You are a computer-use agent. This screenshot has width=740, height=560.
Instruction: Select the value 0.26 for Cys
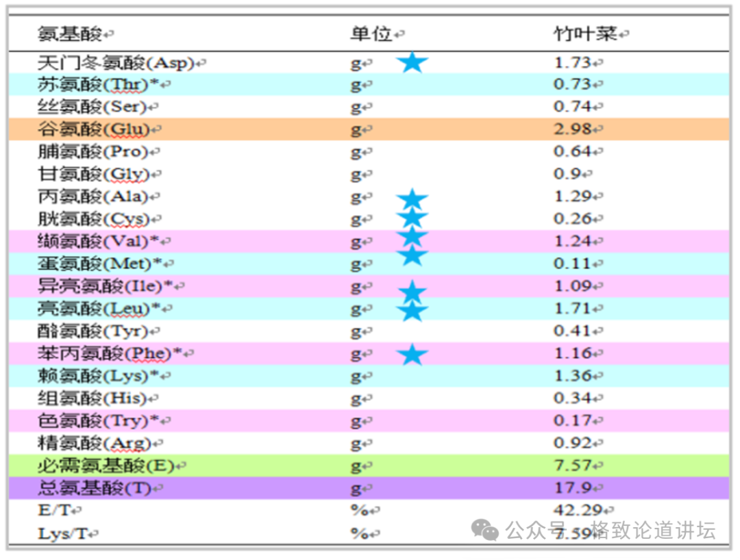point(572,218)
